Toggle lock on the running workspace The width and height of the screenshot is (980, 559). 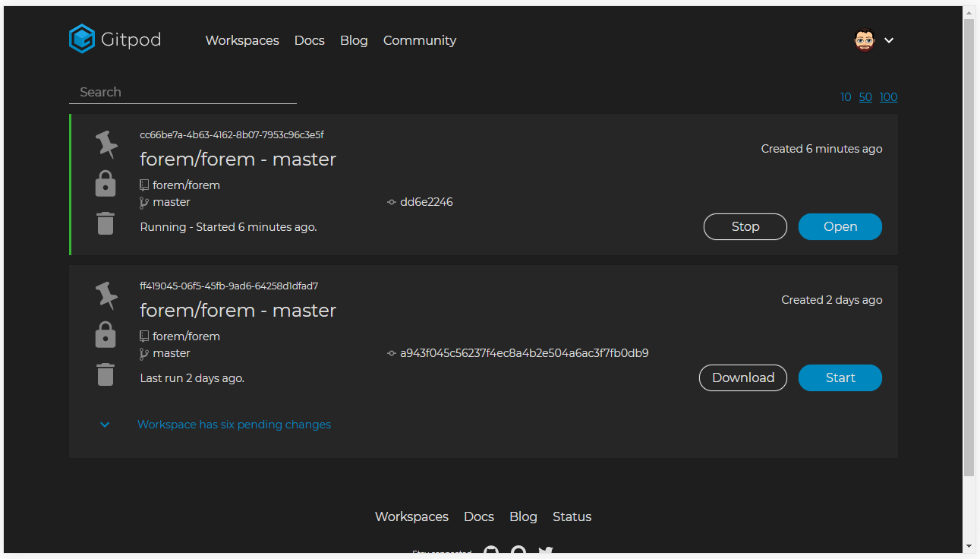click(x=106, y=184)
